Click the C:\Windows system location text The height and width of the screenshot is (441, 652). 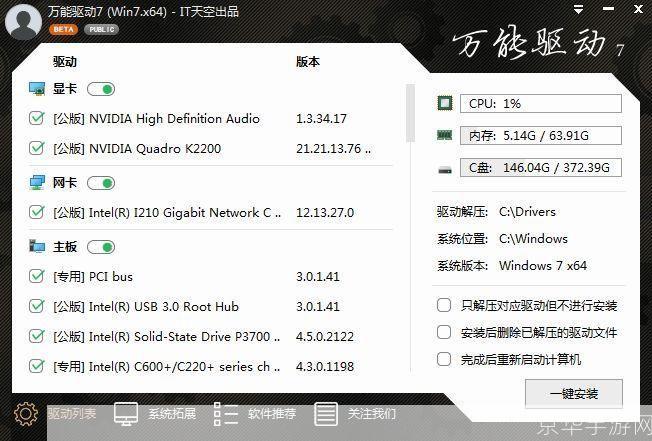coord(533,239)
